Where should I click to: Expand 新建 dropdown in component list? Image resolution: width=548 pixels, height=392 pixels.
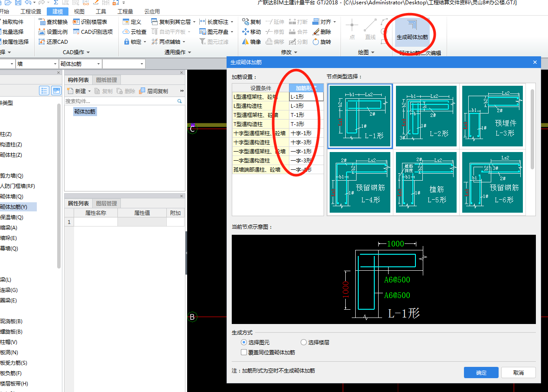(89, 91)
